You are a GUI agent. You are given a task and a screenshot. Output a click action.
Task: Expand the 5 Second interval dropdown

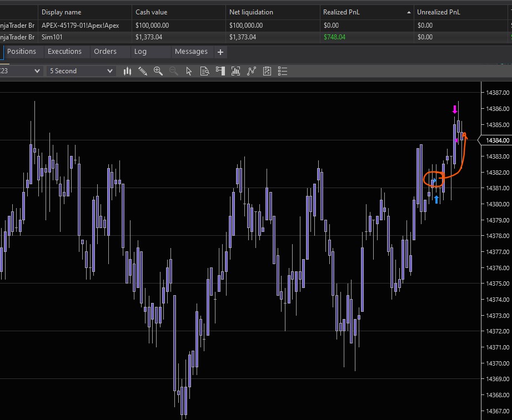(81, 71)
